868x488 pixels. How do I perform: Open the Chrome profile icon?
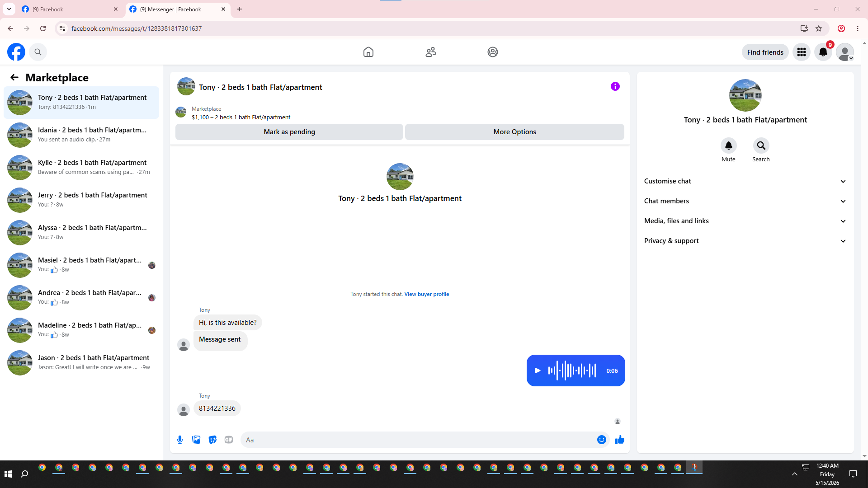point(841,28)
